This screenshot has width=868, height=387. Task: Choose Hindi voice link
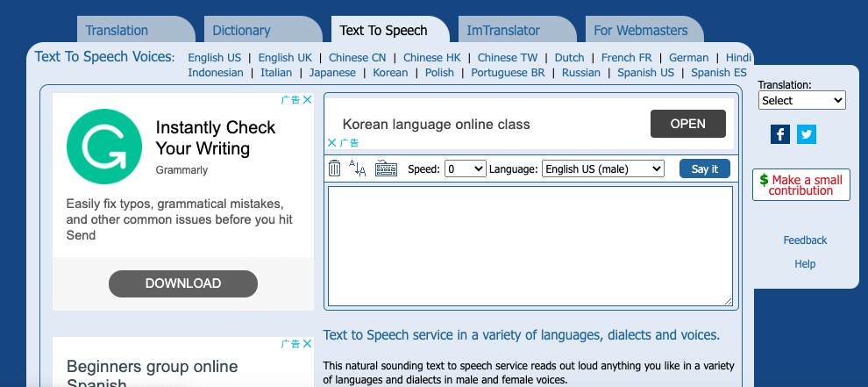[x=738, y=58]
